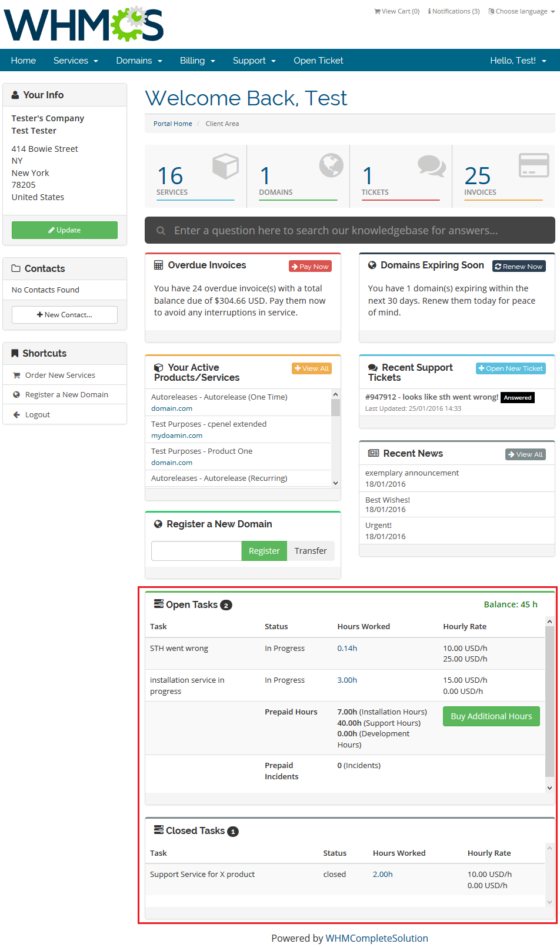The image size is (560, 947).
Task: Open Autoreleases - Autorelease (Recurring) service
Action: (x=219, y=479)
